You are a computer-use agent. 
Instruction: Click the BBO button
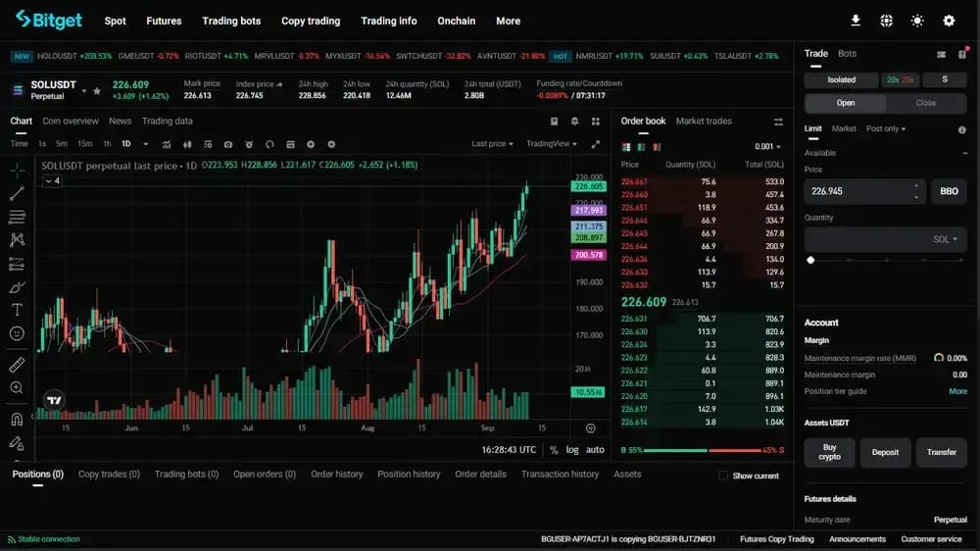click(x=949, y=191)
